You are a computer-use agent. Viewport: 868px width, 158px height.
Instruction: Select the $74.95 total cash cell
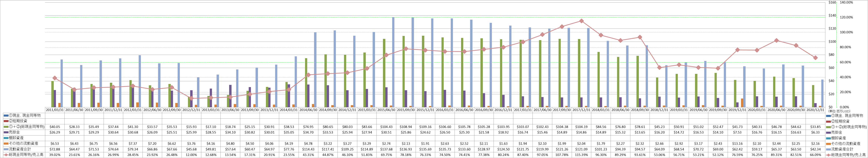coord(308,127)
